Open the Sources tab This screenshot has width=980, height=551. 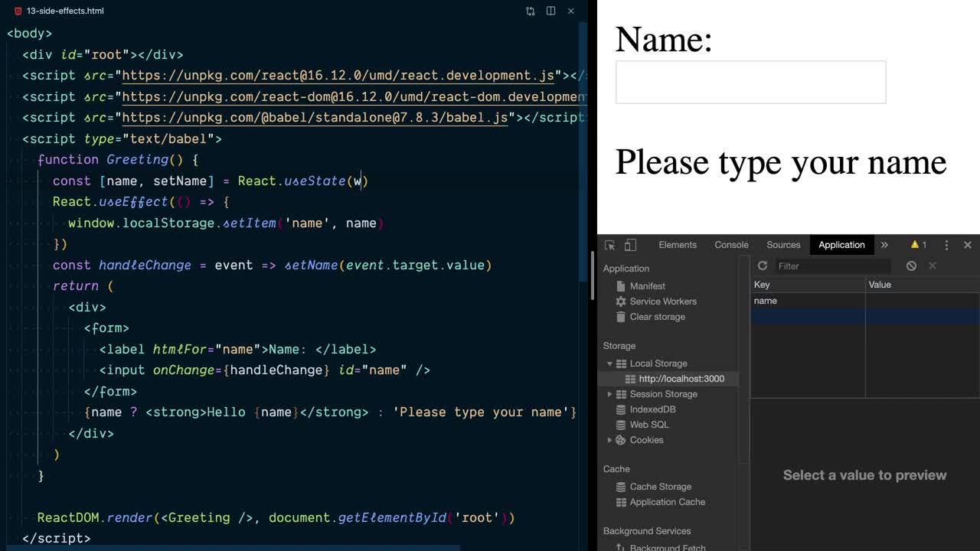click(783, 244)
